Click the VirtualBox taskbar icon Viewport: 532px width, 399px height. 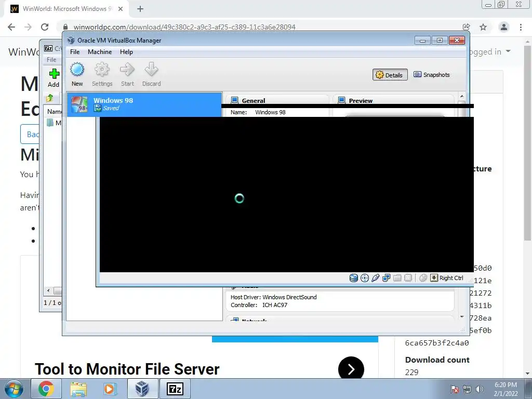point(142,389)
